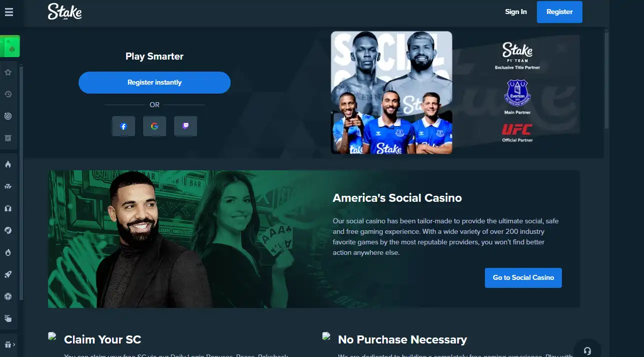The width and height of the screenshot is (644, 357).
Task: Click the athletes promotional banner image
Action: pos(392,93)
